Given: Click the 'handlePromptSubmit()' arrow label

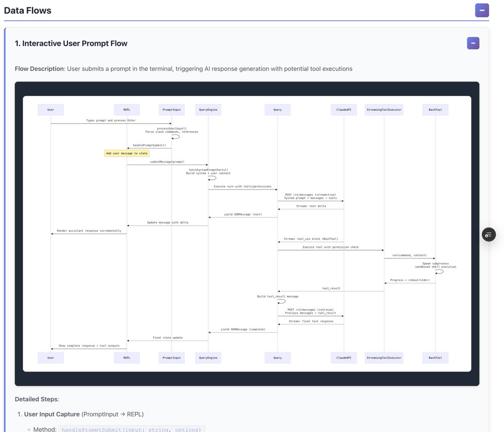Looking at the screenshot, I should pos(150,145).
